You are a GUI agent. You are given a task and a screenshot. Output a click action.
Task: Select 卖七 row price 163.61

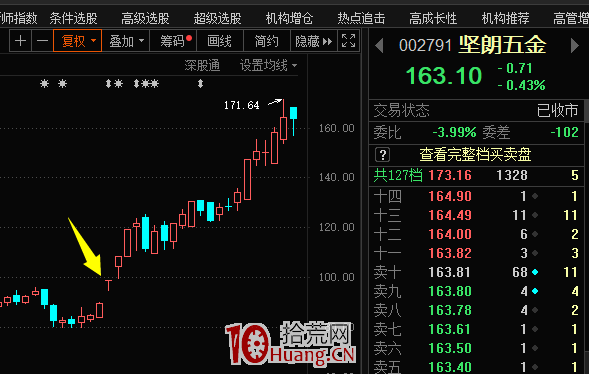450,329
